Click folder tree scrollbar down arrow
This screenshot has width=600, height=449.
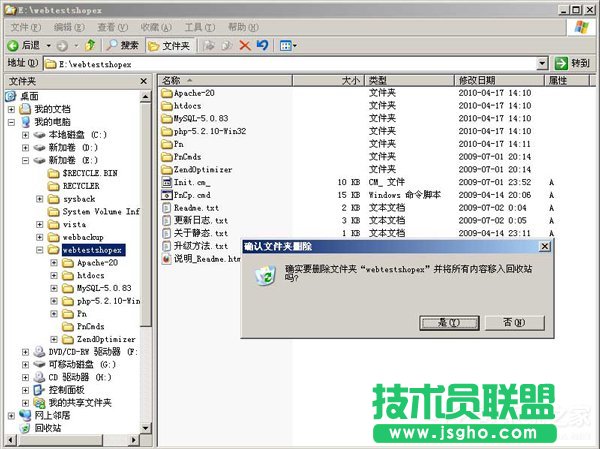pos(145,428)
